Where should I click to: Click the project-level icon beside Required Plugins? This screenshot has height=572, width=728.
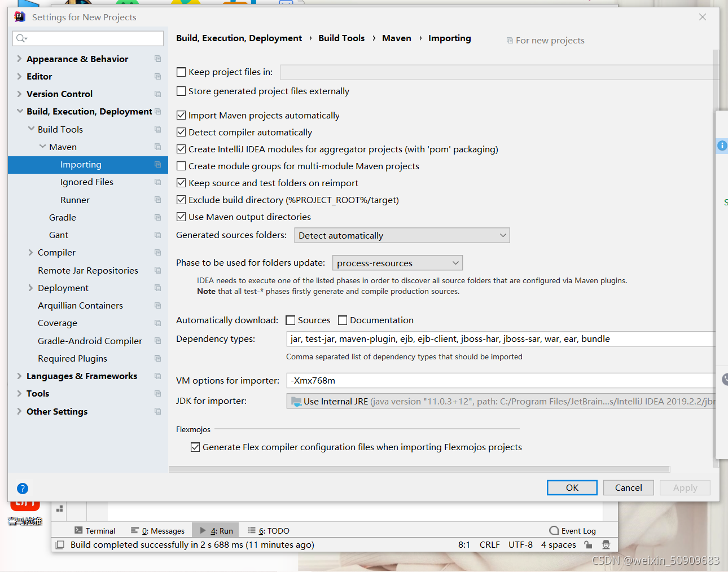[158, 358]
